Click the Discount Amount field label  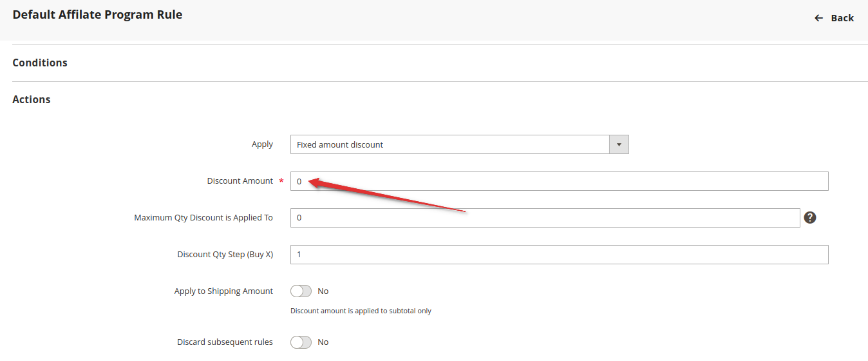coord(240,181)
